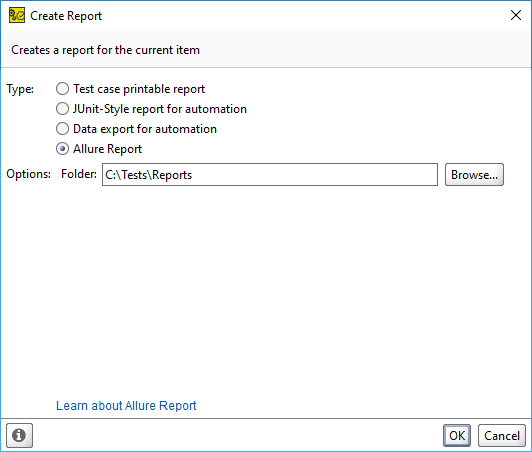Viewport: 532px width, 452px height.
Task: Select the Allure Report radio button
Action: [62, 149]
